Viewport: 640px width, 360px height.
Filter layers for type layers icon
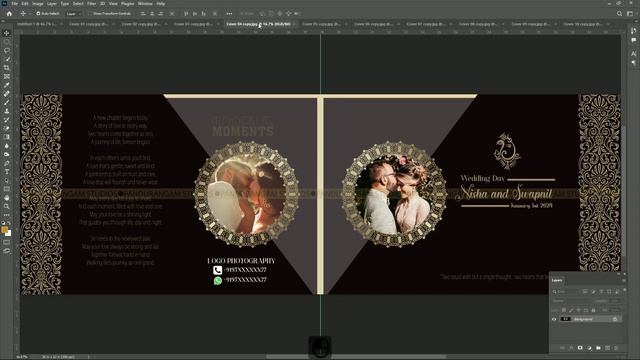[601, 291]
